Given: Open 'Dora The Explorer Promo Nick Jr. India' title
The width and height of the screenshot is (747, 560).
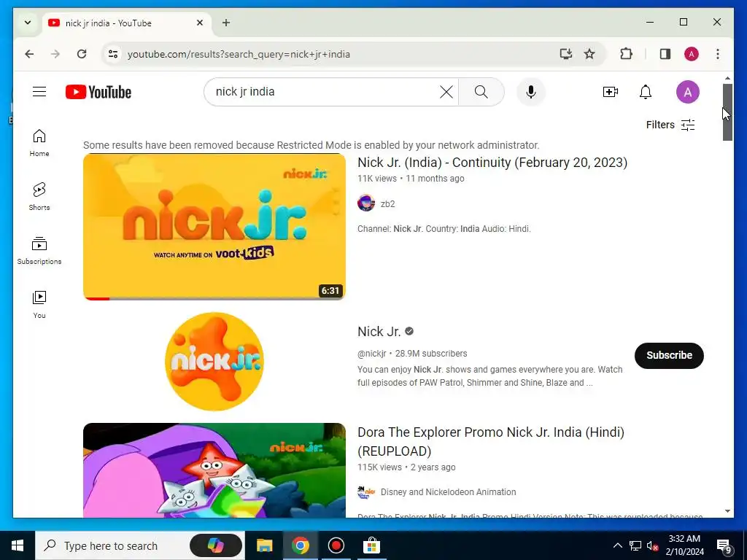Looking at the screenshot, I should pos(491,441).
